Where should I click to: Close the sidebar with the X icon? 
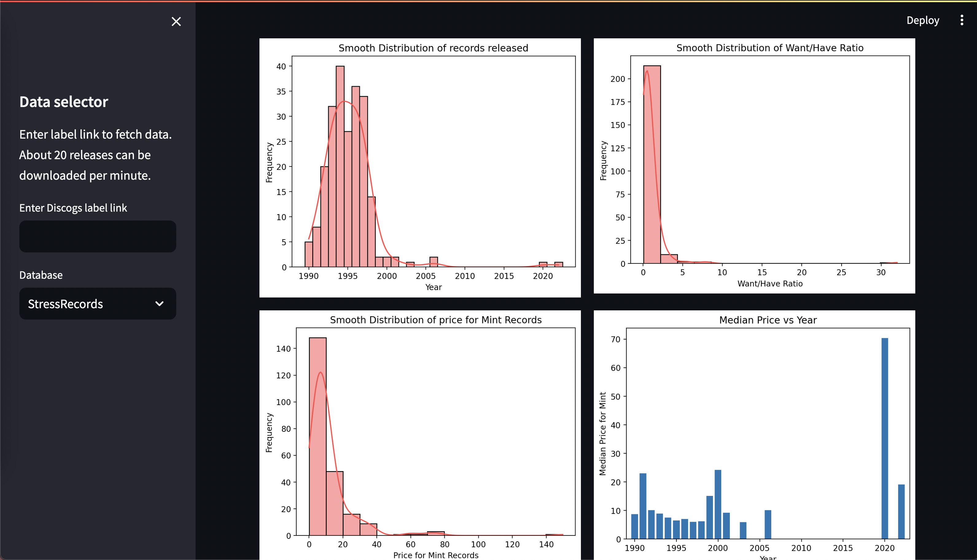click(x=176, y=21)
